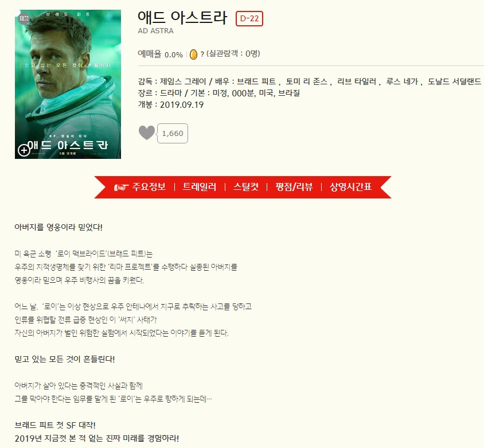Click the 미정 rating badge on poster
This screenshot has width=484, height=448.
24,19
